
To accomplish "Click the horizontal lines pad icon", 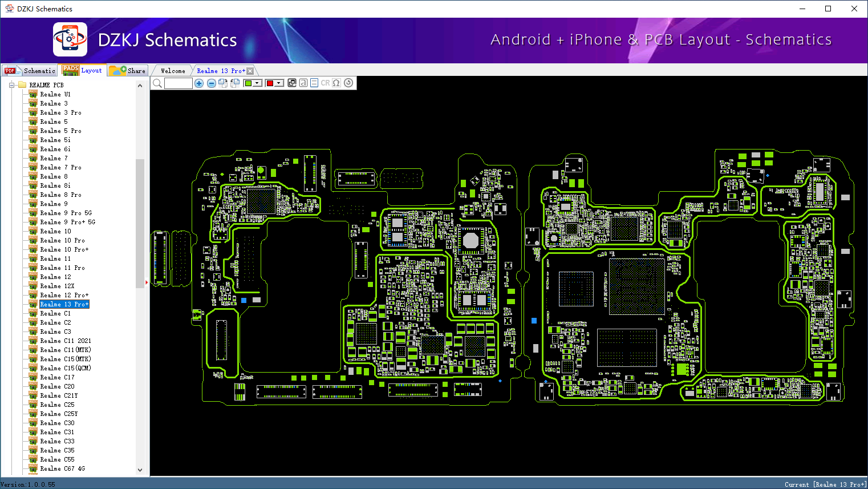I will click(x=314, y=83).
